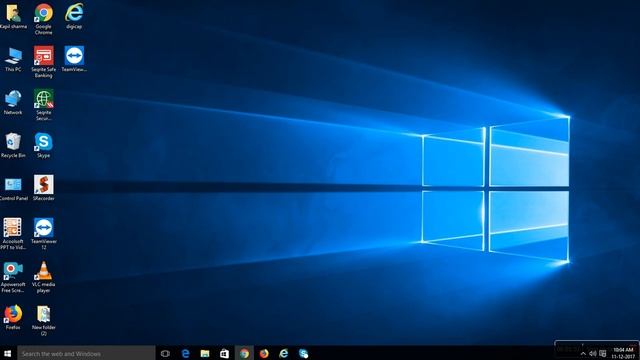Select the Kapil sharma user folder icon

(13, 16)
